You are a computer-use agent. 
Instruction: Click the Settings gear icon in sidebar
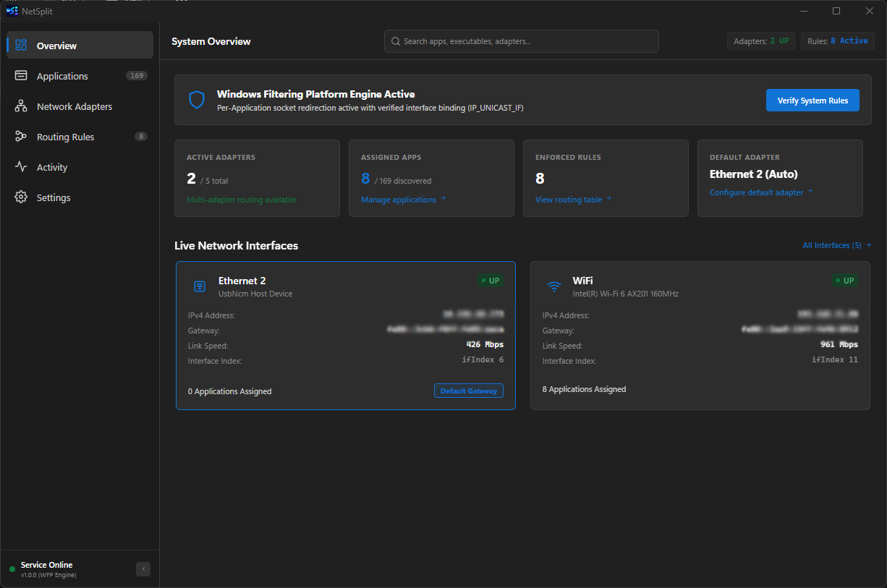coord(21,197)
